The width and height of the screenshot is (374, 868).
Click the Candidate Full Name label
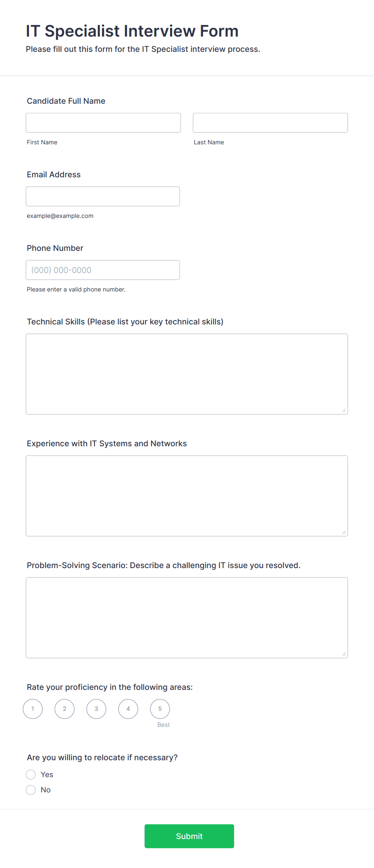pyautogui.click(x=66, y=101)
